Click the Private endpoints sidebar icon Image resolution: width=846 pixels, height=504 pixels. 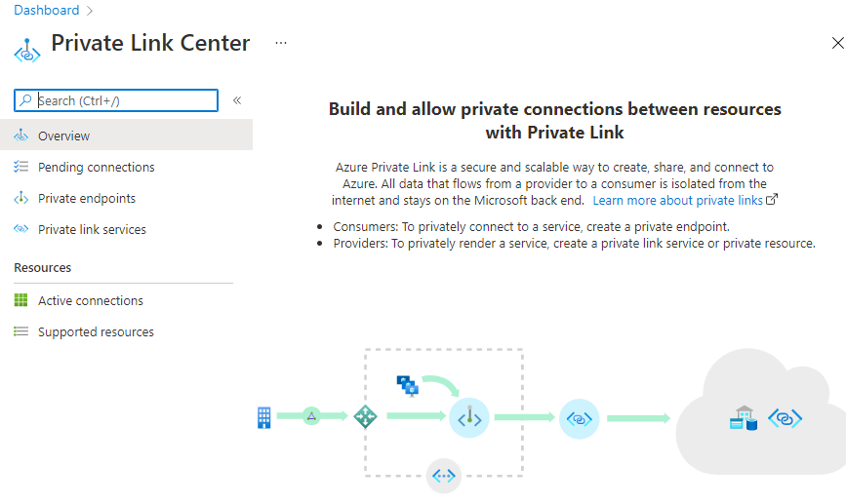[x=21, y=198]
